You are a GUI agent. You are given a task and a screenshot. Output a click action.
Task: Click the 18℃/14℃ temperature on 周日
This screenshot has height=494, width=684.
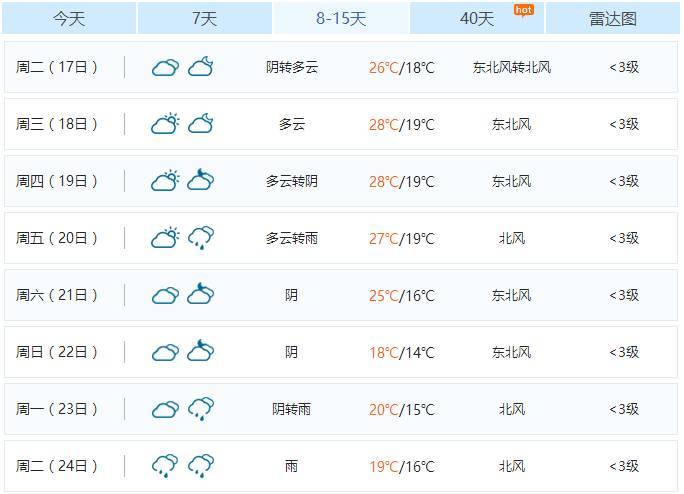(401, 352)
